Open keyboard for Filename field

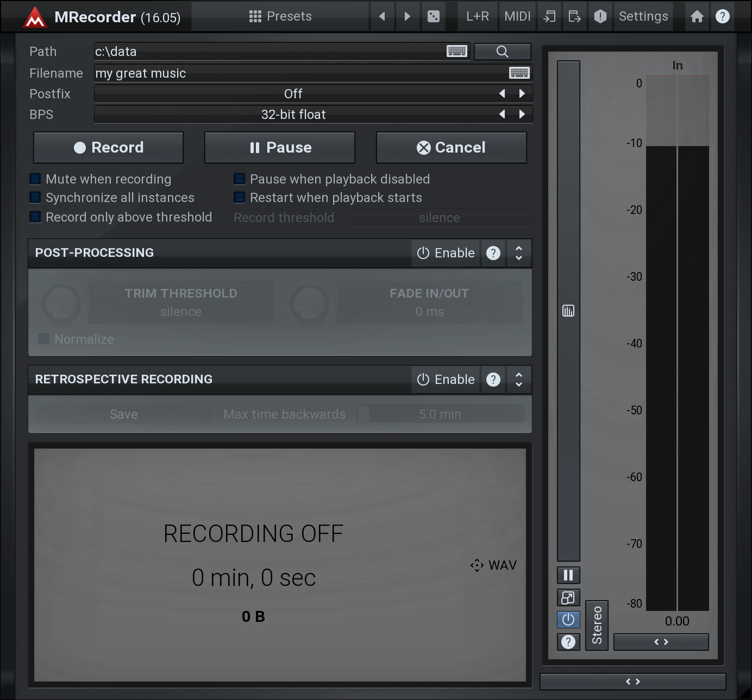click(519, 73)
